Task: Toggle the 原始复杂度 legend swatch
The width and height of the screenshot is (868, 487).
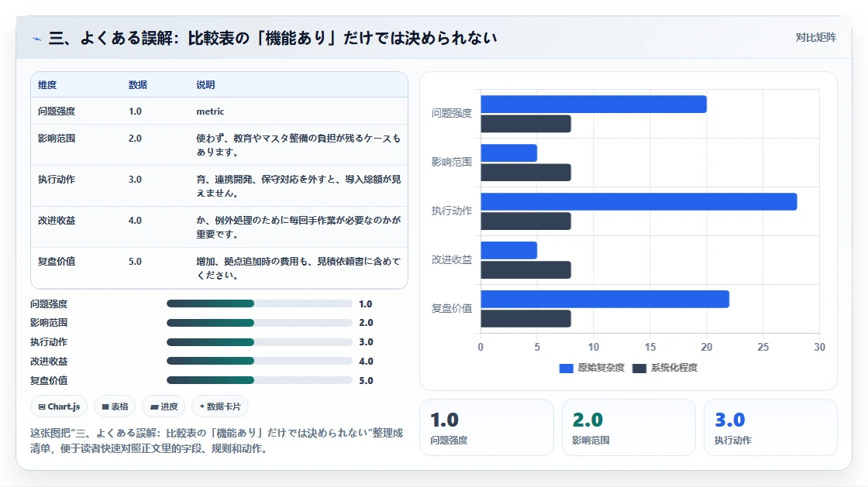Action: coord(566,368)
